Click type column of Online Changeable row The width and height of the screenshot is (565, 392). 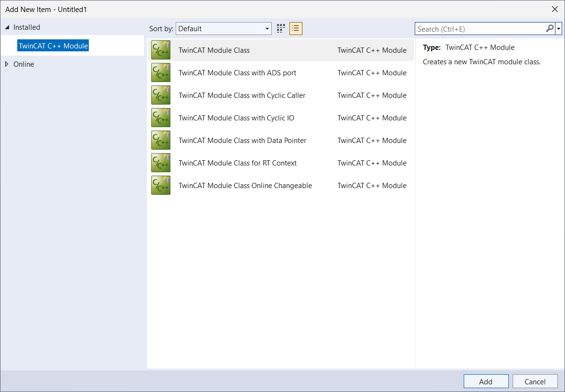tap(372, 186)
